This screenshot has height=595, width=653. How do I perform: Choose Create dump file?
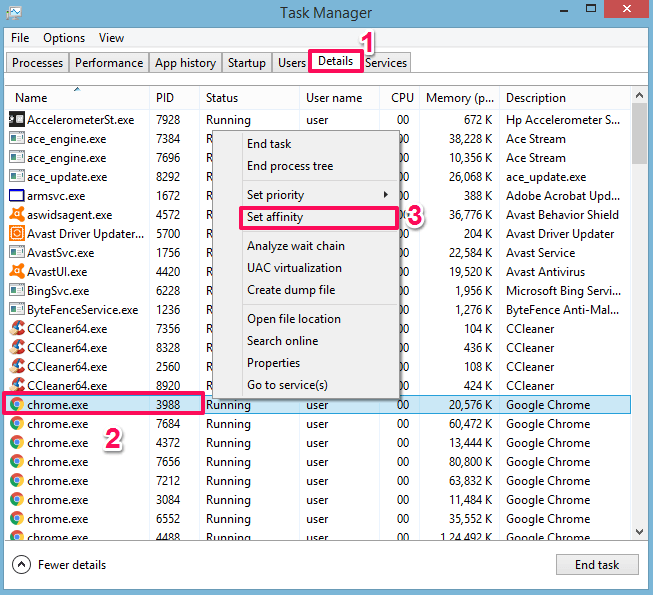(318, 290)
